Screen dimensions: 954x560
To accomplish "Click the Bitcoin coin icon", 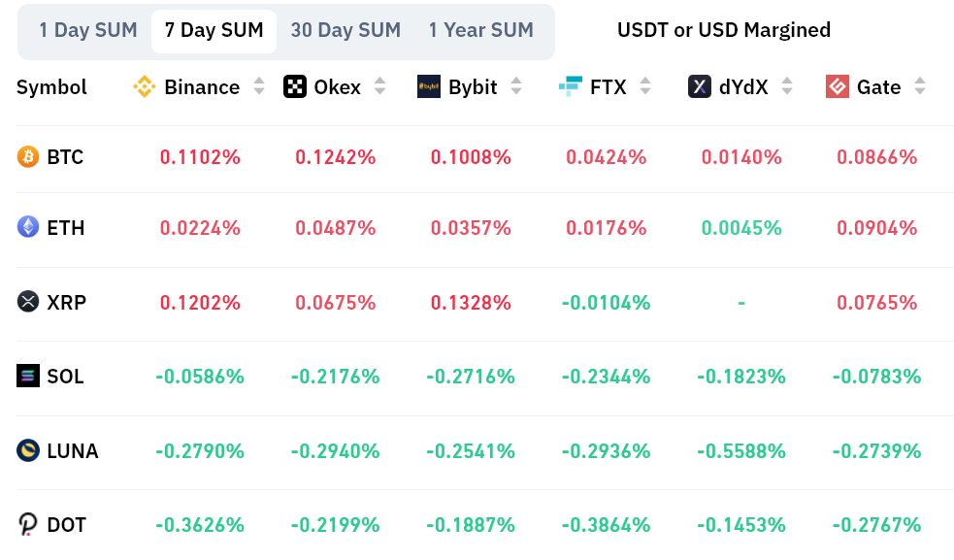I will coord(28,156).
